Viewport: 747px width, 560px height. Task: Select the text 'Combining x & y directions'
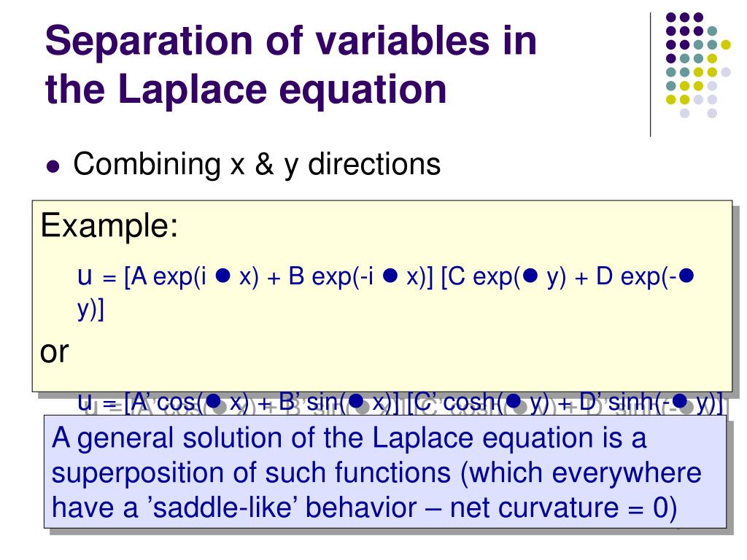click(257, 165)
